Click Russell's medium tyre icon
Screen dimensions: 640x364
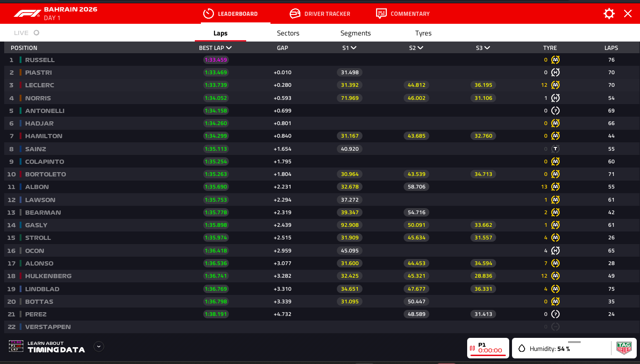tap(555, 60)
